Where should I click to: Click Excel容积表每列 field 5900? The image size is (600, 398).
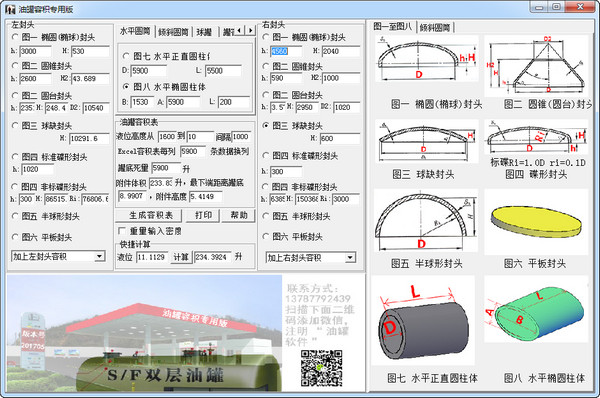point(192,151)
